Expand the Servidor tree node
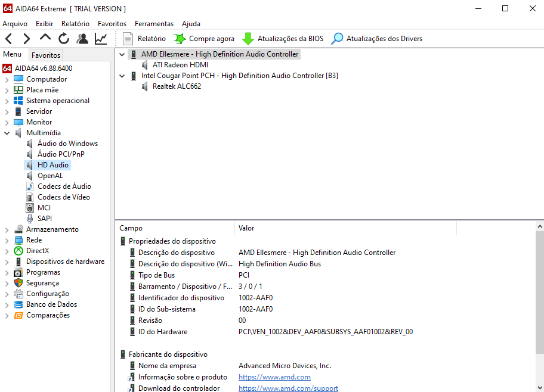Screen dimensions: 544x392 [x=7, y=111]
